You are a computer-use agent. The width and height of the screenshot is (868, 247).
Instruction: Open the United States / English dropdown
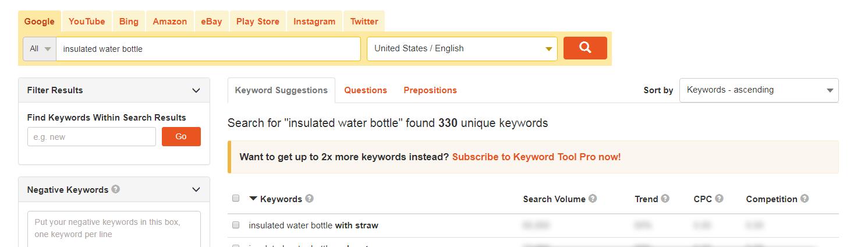(x=462, y=49)
